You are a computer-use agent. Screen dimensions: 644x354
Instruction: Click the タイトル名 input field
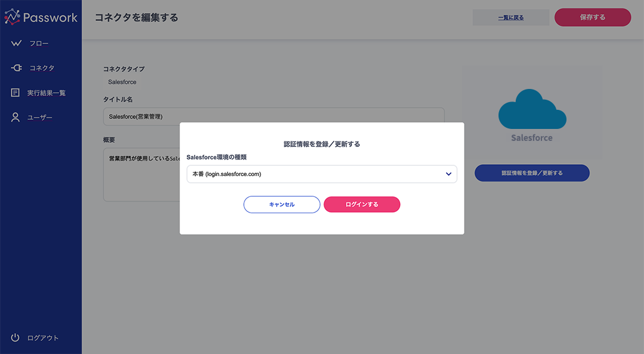274,116
